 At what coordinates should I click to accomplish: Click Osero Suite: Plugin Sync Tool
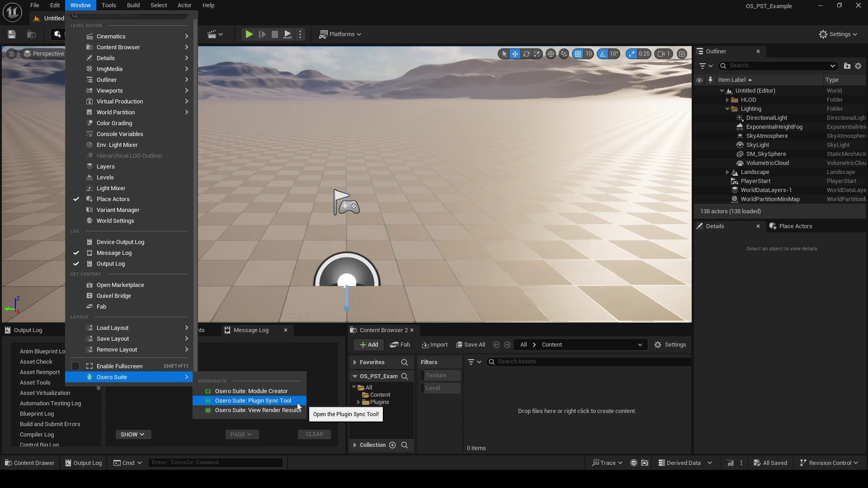tap(250, 401)
